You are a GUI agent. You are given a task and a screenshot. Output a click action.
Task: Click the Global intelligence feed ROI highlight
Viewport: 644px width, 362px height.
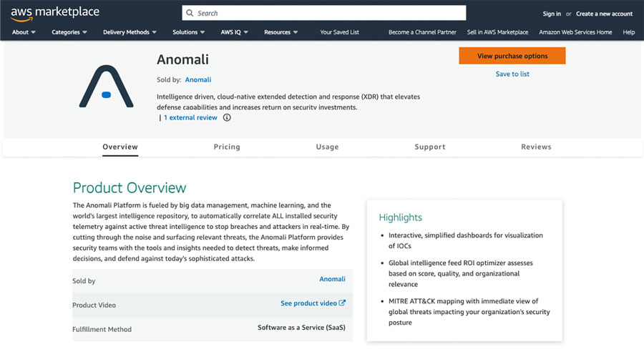(460, 273)
